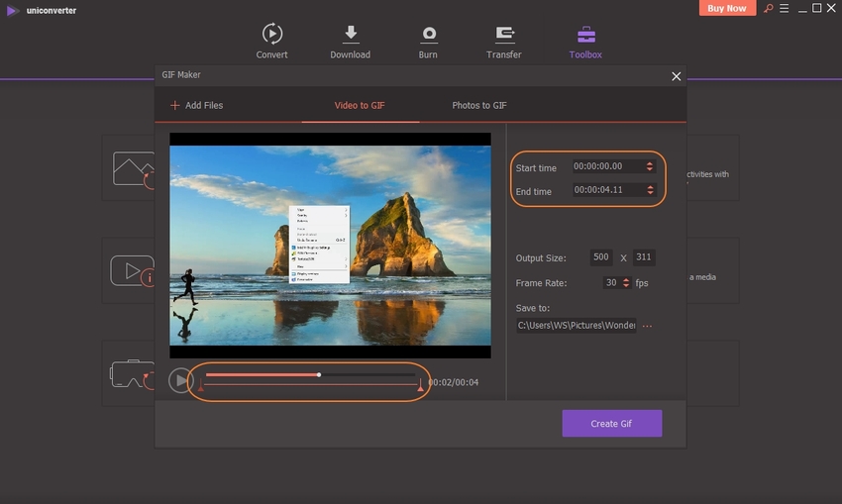842x504 pixels.
Task: Click the white playhead on the progress bar
Action: pos(319,375)
